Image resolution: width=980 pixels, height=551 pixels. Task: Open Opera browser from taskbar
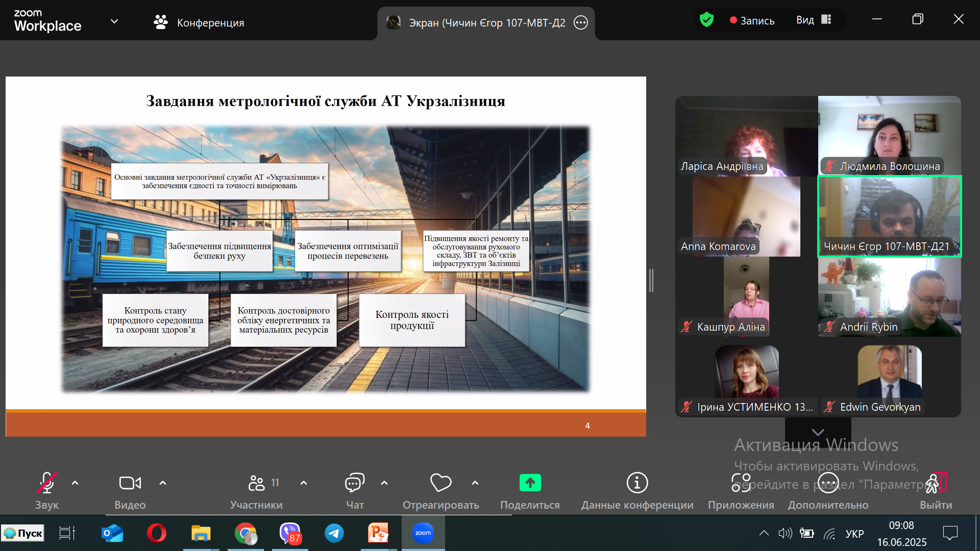156,533
